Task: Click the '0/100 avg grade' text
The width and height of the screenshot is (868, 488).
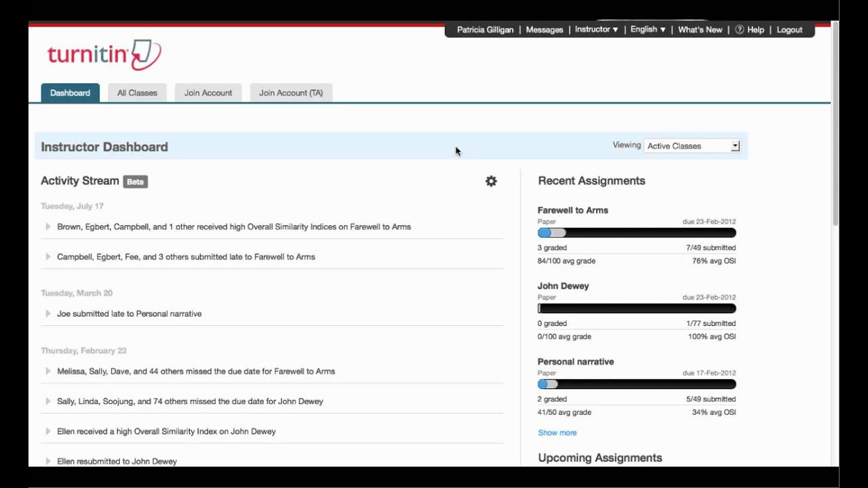Action: tap(564, 337)
